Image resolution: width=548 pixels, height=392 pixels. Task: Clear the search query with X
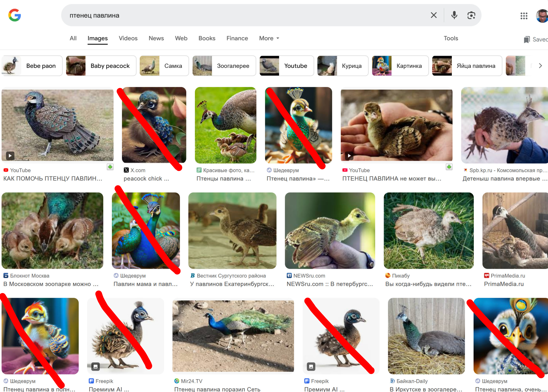433,15
